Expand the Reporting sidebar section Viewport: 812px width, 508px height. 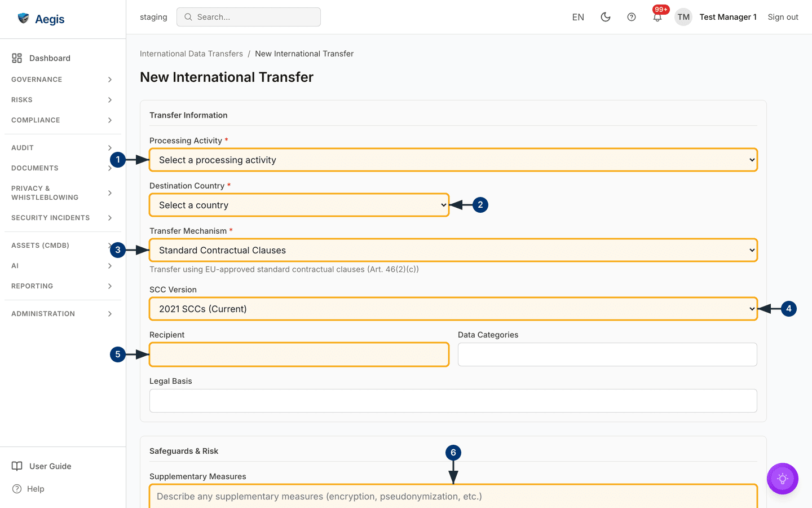click(x=62, y=286)
